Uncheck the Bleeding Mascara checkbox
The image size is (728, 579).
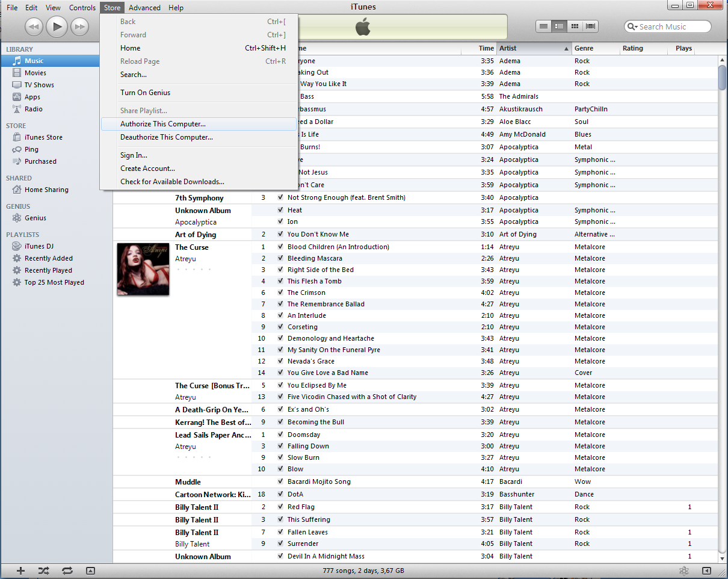(280, 258)
